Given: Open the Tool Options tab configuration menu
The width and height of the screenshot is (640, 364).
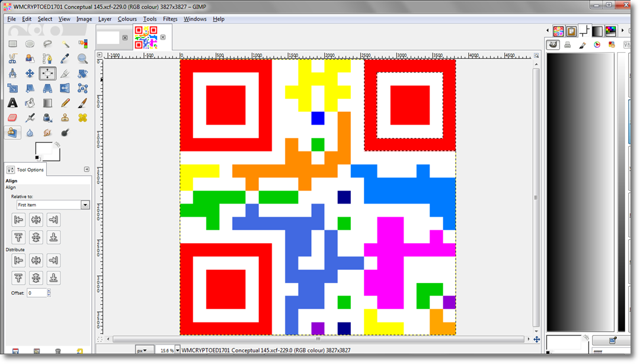Looking at the screenshot, I should (x=87, y=169).
